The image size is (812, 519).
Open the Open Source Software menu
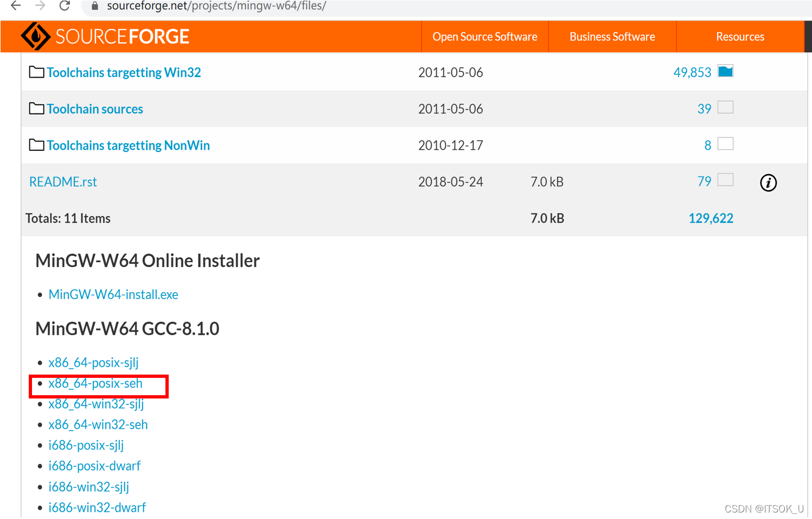click(x=485, y=36)
